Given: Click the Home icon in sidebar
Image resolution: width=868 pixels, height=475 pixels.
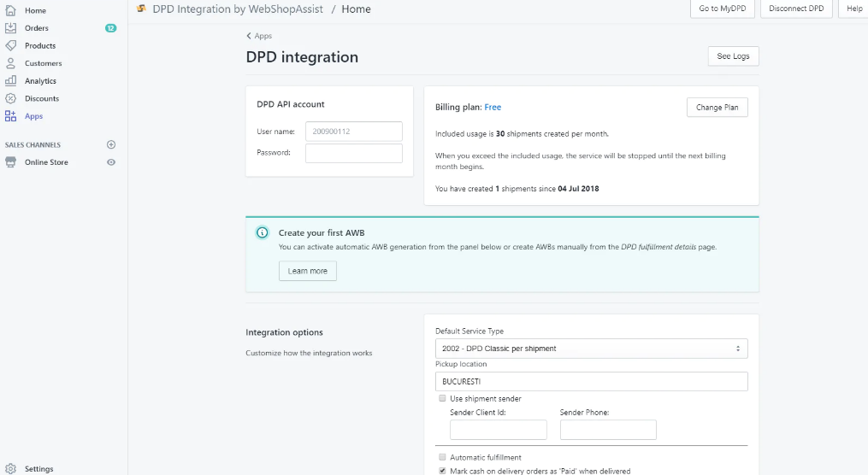Looking at the screenshot, I should tap(10, 10).
